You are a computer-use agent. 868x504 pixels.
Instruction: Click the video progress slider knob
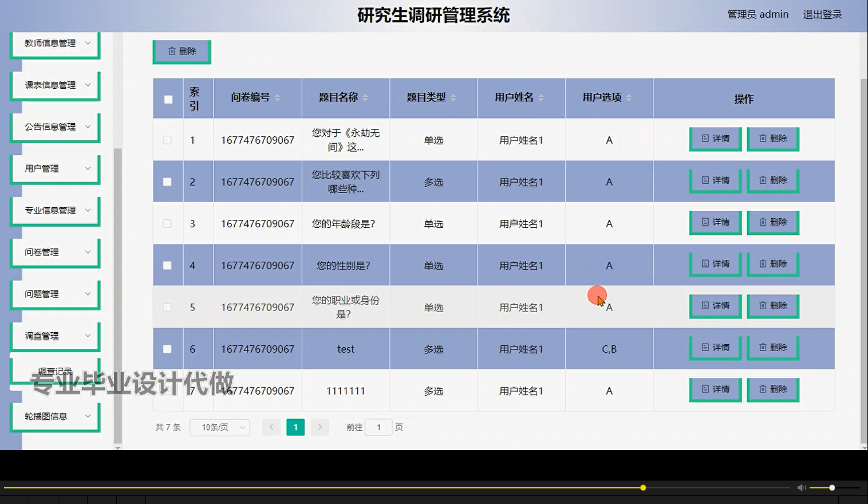click(643, 488)
